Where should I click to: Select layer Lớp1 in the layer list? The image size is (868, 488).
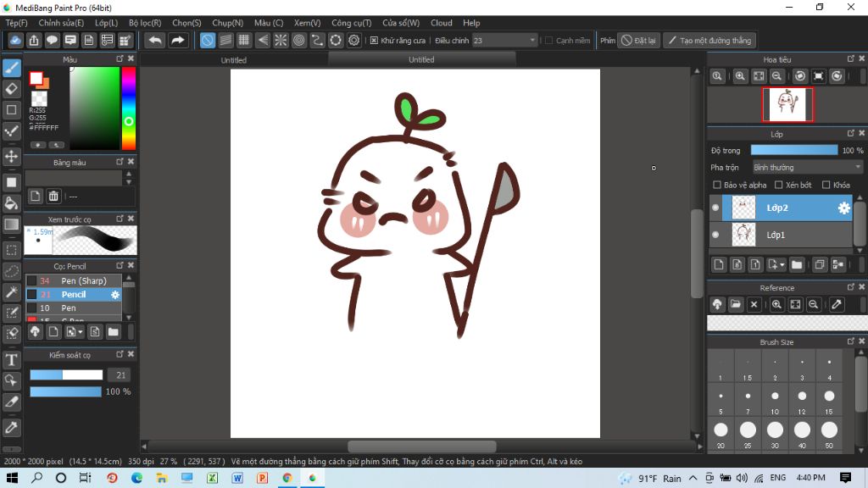(x=782, y=236)
